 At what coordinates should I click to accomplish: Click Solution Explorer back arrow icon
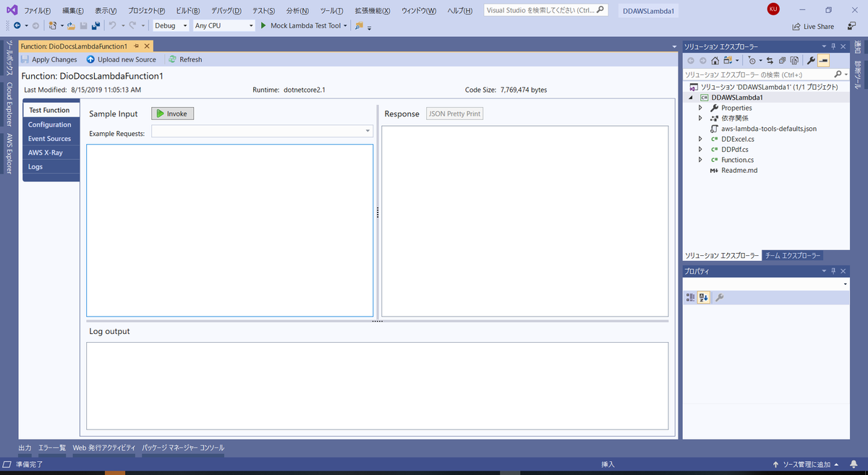(x=691, y=61)
